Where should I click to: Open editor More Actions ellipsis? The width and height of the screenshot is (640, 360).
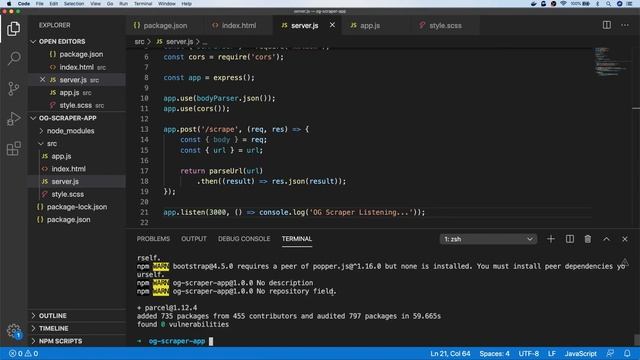coord(624,25)
